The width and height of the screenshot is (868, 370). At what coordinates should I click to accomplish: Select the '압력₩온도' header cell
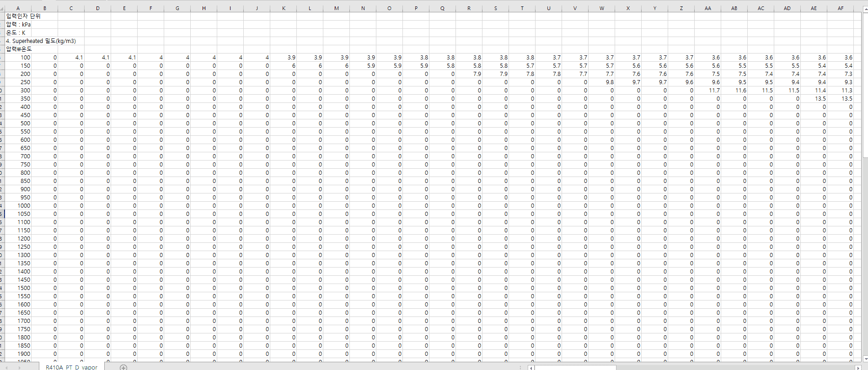tap(18, 49)
